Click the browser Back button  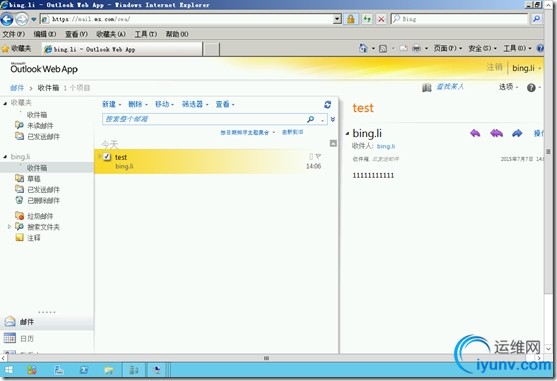pos(7,19)
